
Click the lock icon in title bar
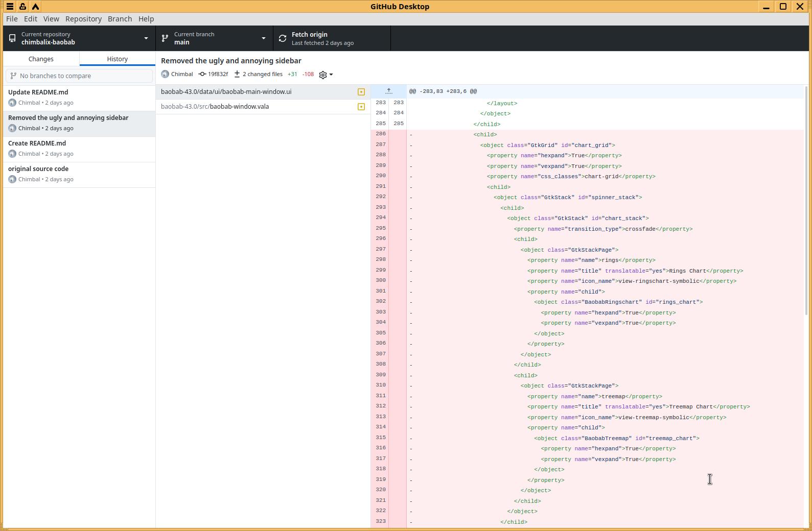(22, 7)
